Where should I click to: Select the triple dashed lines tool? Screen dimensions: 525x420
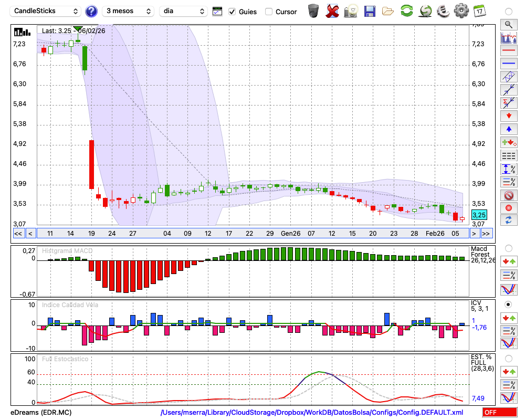509,156
